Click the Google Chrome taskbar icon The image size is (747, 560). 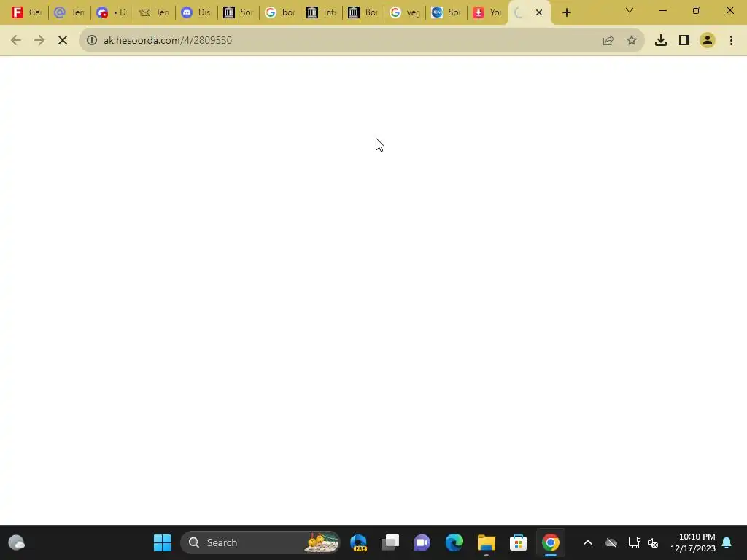point(550,542)
